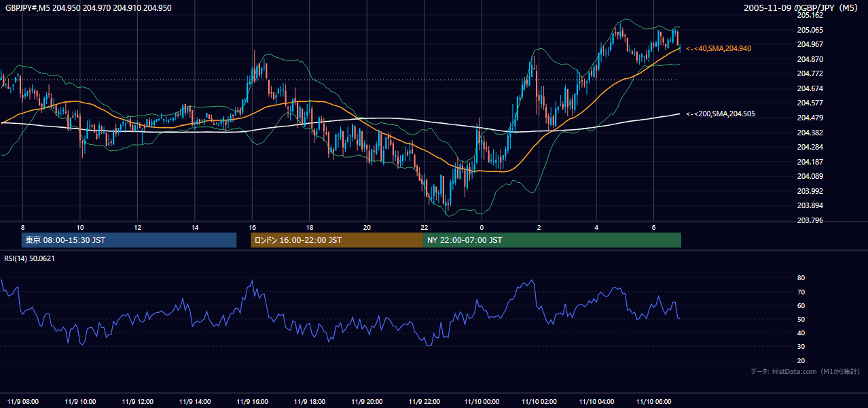Viewport: 868px width, 408px height.
Task: Click RSI level 40 on axis
Action: [x=801, y=333]
